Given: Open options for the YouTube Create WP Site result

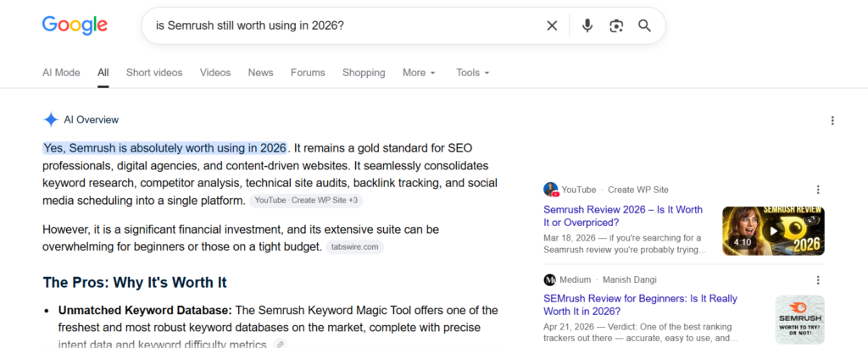Looking at the screenshot, I should 818,190.
